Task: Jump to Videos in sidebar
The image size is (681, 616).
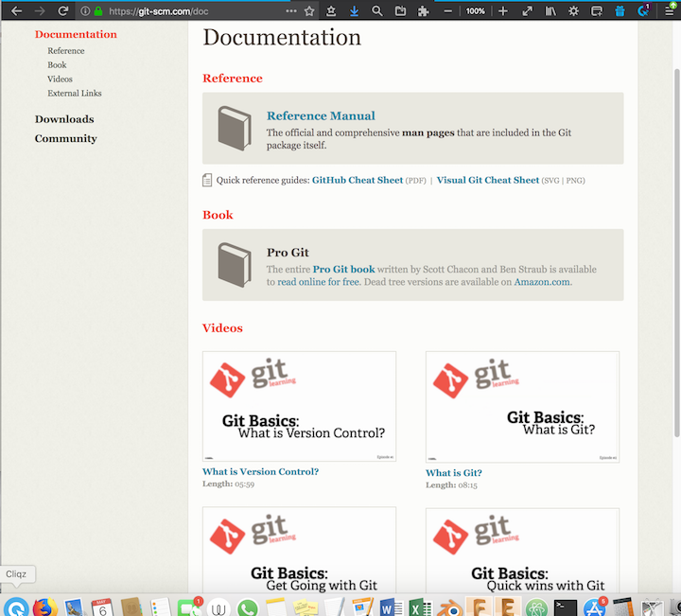Action: 60,79
